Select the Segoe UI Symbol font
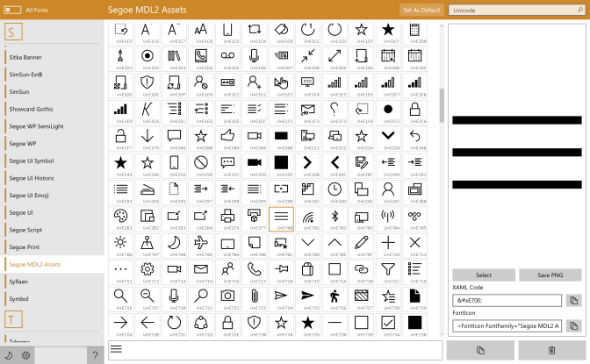 (x=53, y=161)
